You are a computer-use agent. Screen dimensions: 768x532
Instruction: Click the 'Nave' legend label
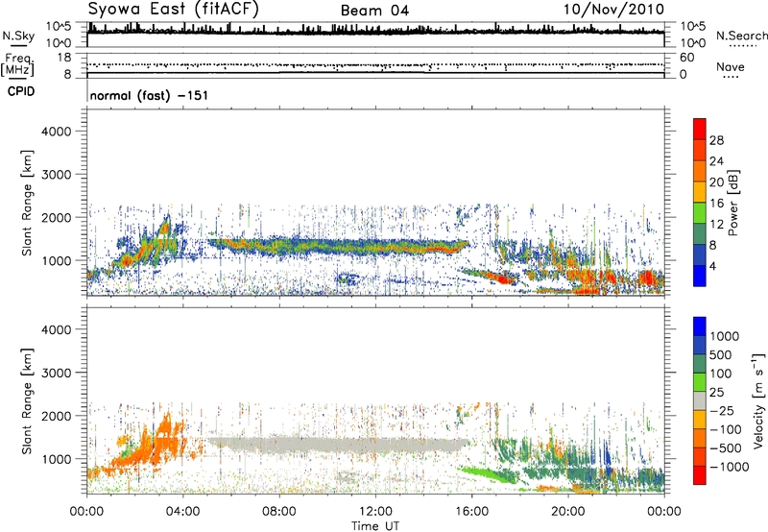tap(730, 66)
